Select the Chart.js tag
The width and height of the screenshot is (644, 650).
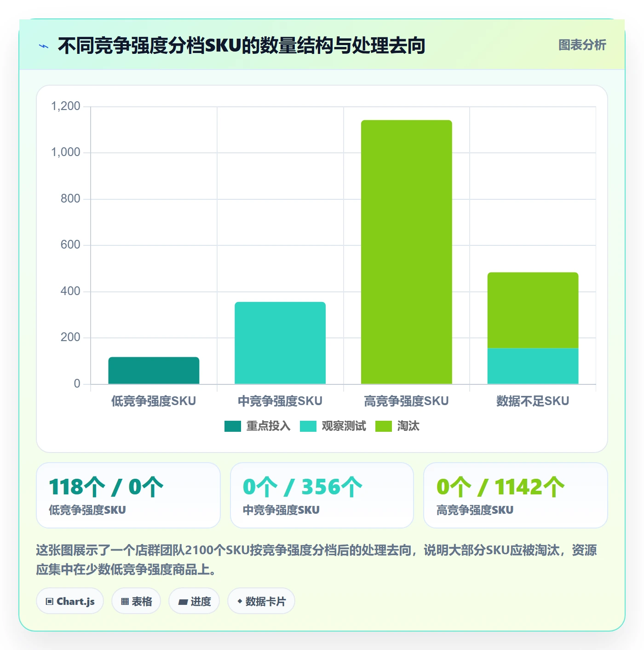pos(70,601)
